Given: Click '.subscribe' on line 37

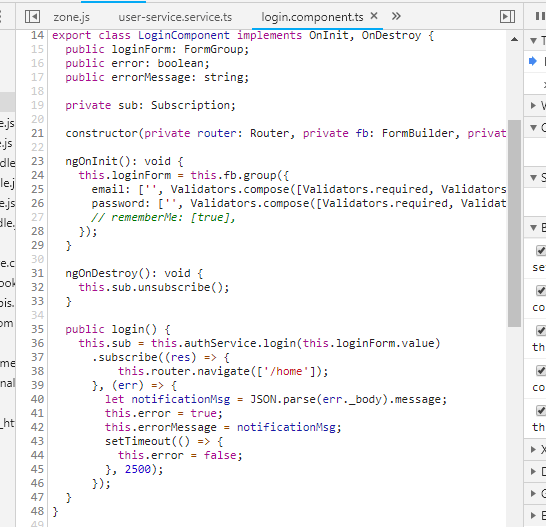Looking at the screenshot, I should point(124,357).
